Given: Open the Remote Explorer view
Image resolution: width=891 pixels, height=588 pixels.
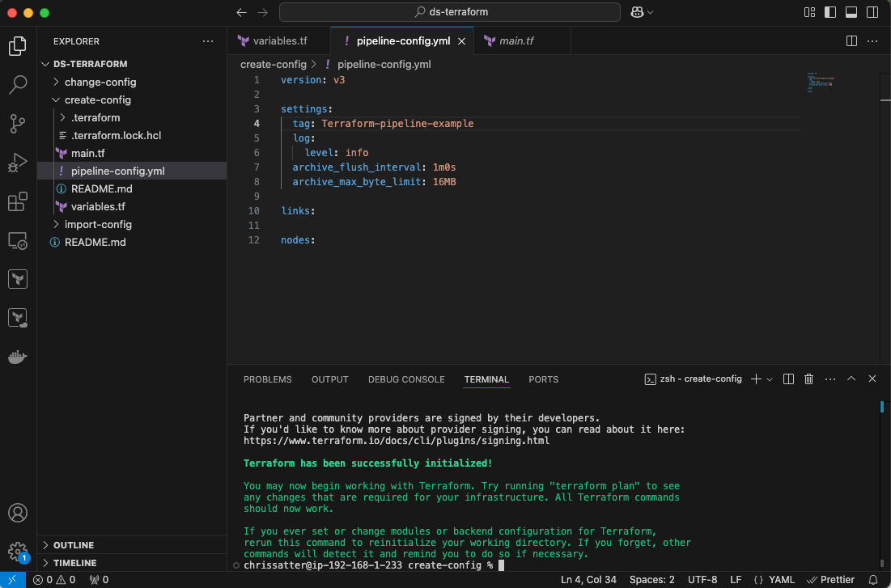Looking at the screenshot, I should (18, 240).
